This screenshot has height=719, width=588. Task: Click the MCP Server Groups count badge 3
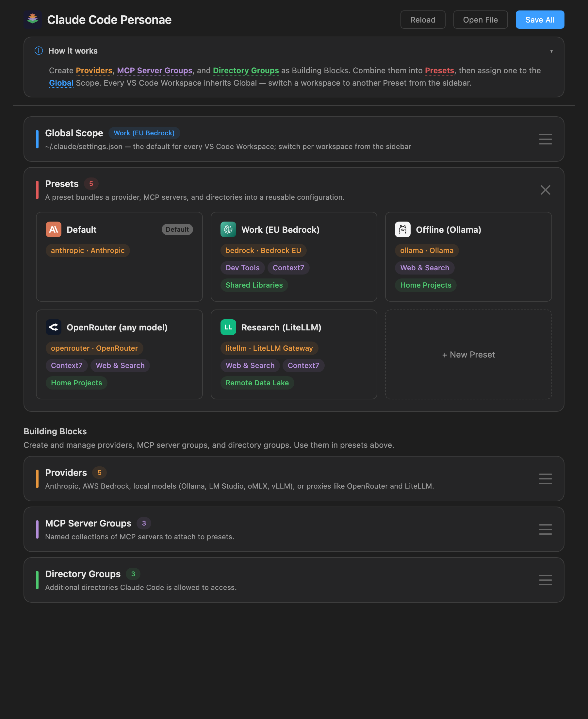coord(144,523)
